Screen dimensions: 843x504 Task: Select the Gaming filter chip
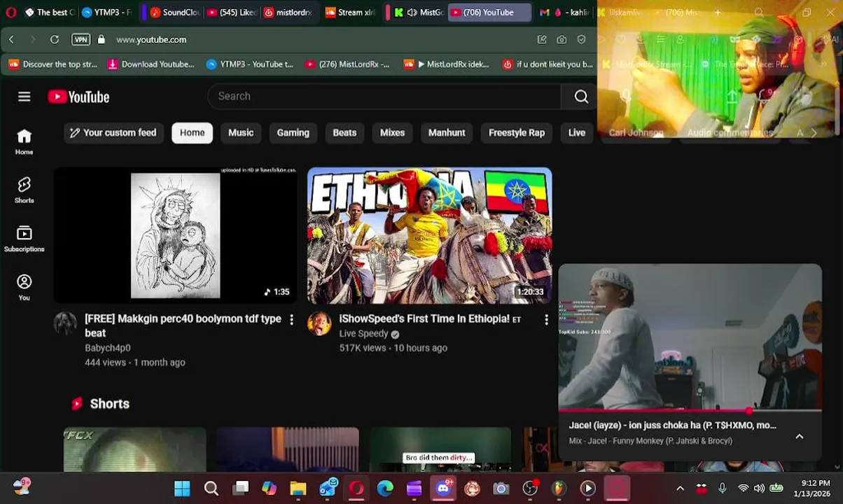click(293, 133)
